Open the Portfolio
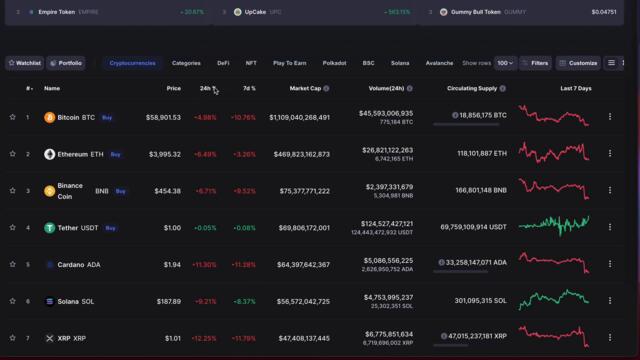This screenshot has width=640, height=360. click(x=66, y=63)
